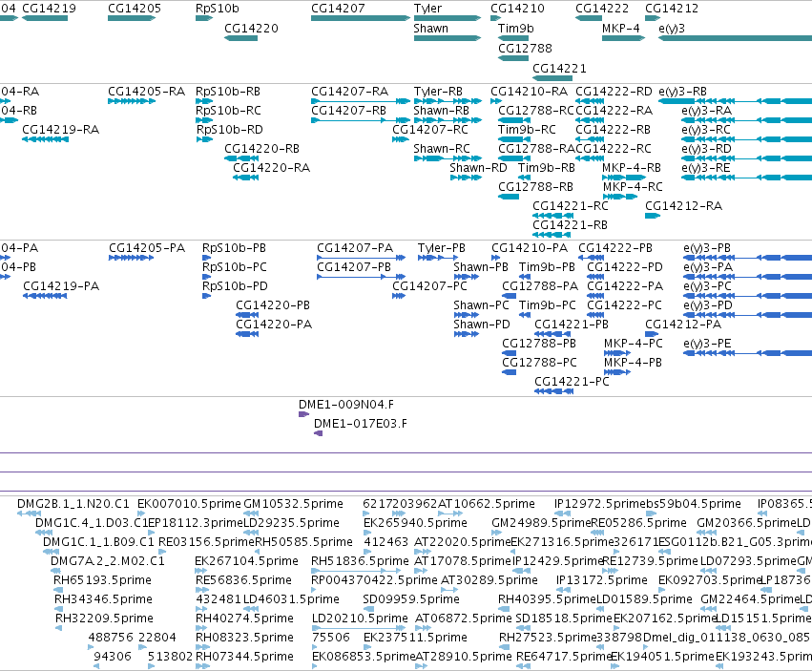Viewport: 812px width, 671px height.
Task: Select the CG14220-RB transcript
Action: 240,158
